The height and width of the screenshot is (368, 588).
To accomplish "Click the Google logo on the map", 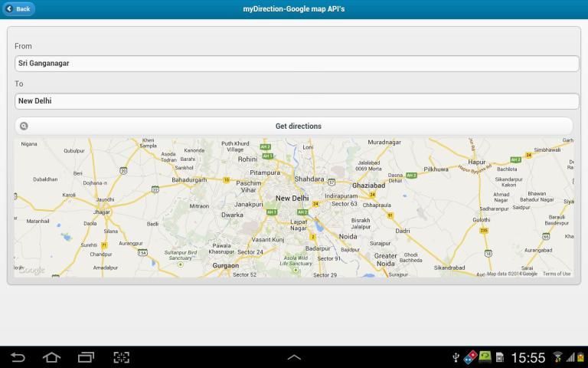I will [x=31, y=271].
